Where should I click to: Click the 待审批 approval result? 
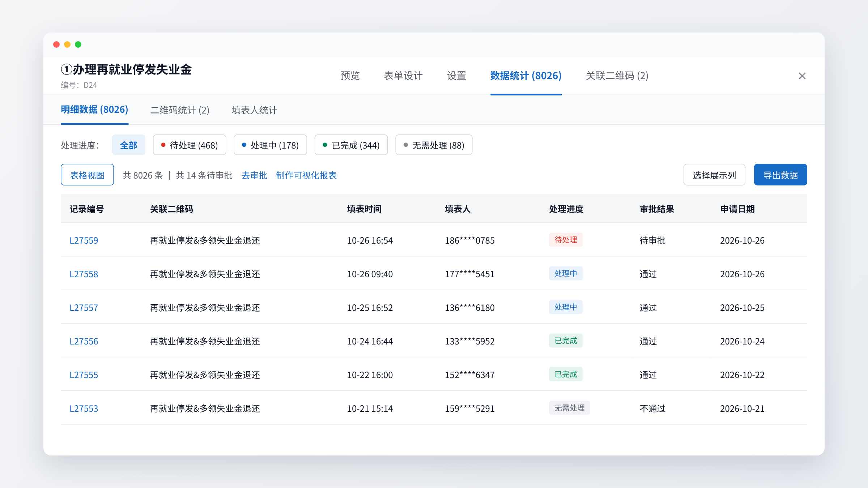[652, 240]
